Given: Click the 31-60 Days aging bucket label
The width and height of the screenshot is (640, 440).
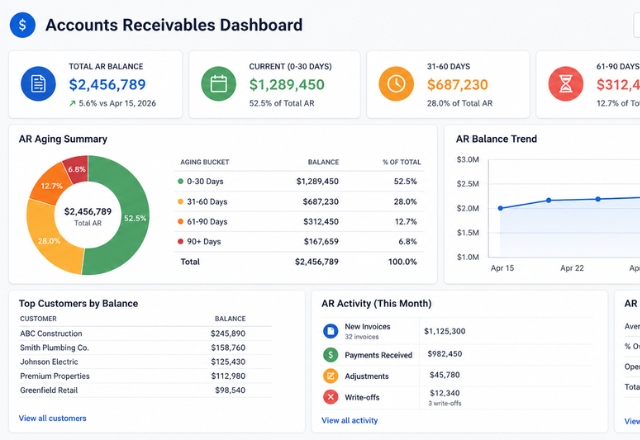Looking at the screenshot, I should coord(207,202).
